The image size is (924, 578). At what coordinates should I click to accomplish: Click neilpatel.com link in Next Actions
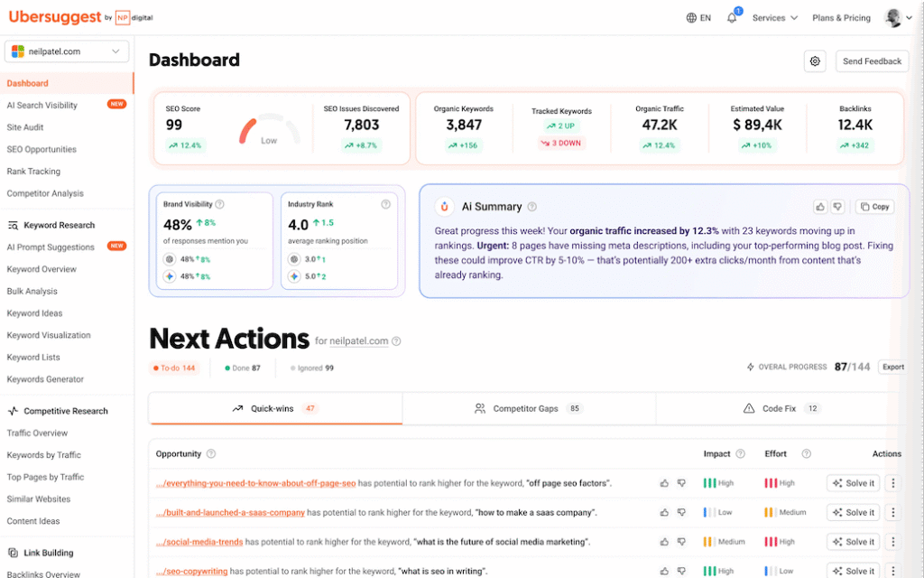point(359,340)
